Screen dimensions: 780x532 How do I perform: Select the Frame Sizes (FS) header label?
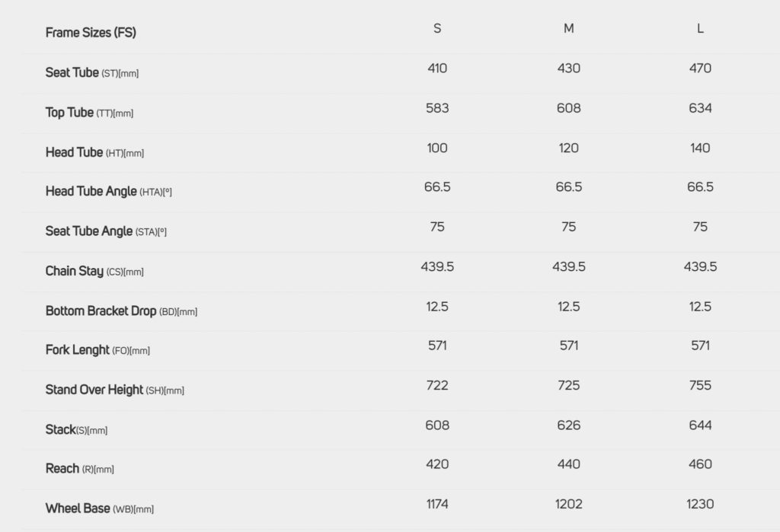(x=91, y=33)
